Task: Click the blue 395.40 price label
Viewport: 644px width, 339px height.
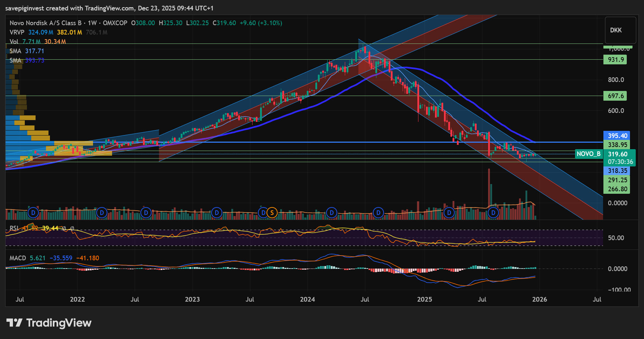Action: (x=617, y=136)
